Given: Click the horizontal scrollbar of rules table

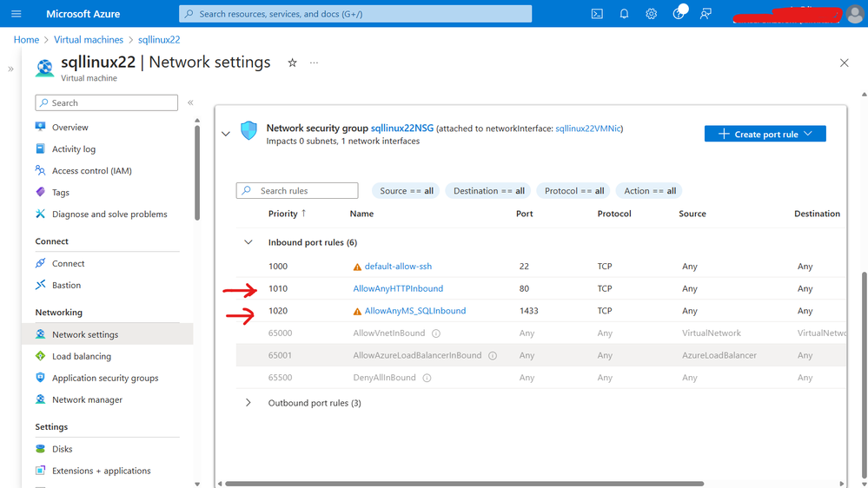Looking at the screenshot, I should tap(464, 484).
